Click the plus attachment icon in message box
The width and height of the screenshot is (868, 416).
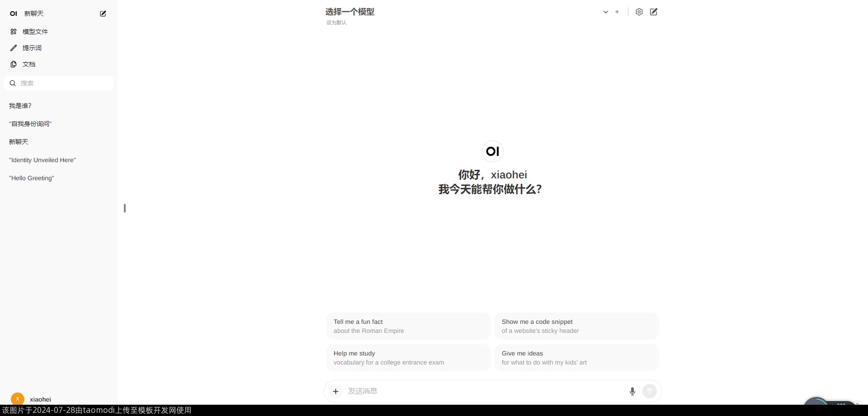coord(335,391)
